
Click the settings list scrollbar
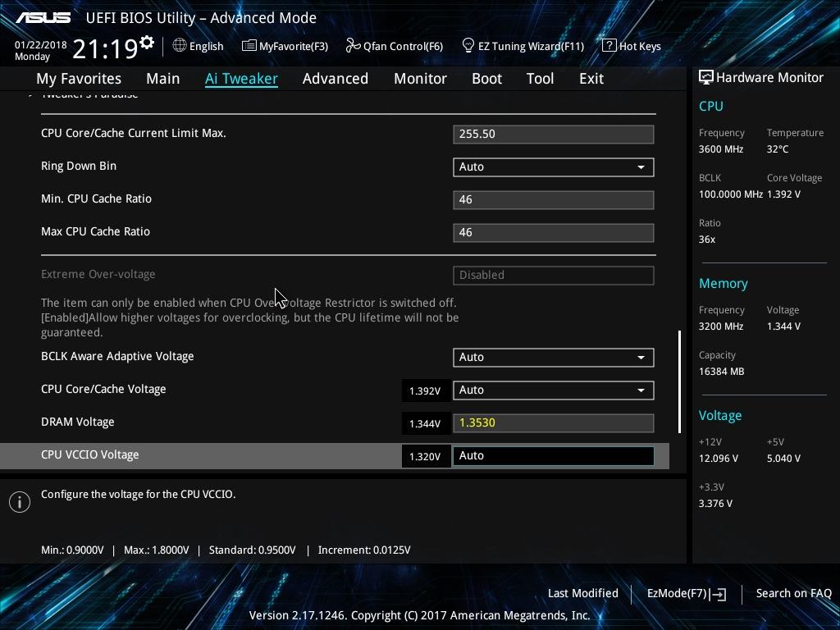pyautogui.click(x=680, y=381)
